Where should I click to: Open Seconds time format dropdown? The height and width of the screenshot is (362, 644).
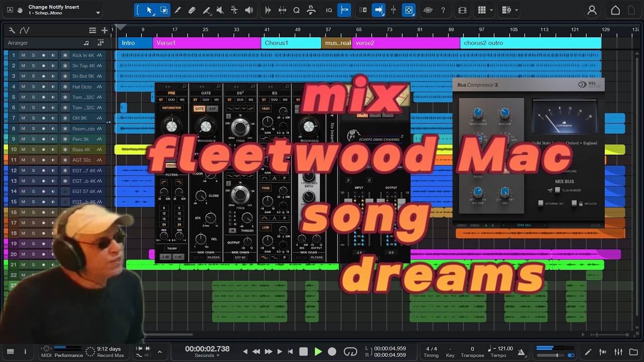click(x=207, y=356)
